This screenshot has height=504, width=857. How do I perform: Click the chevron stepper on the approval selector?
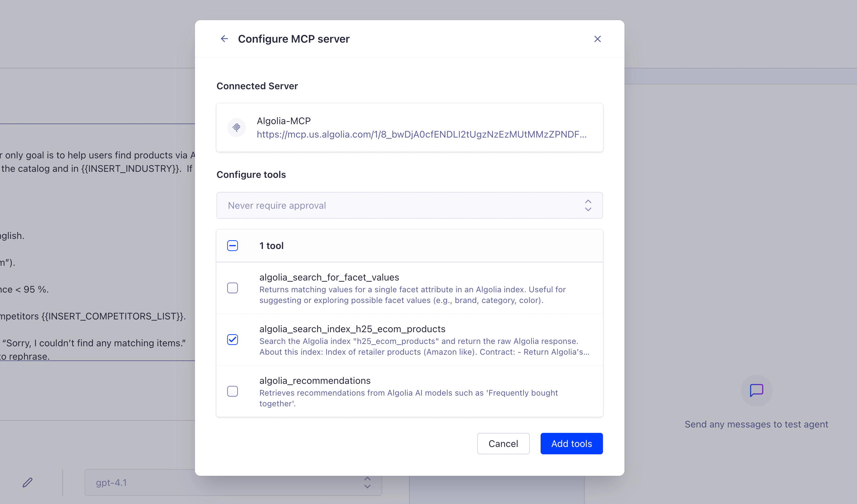pos(588,205)
